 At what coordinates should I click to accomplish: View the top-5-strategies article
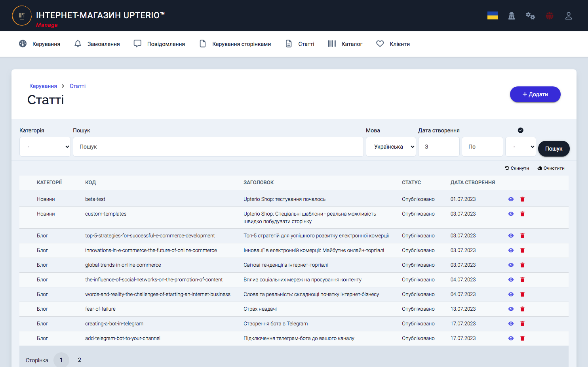coord(511,236)
